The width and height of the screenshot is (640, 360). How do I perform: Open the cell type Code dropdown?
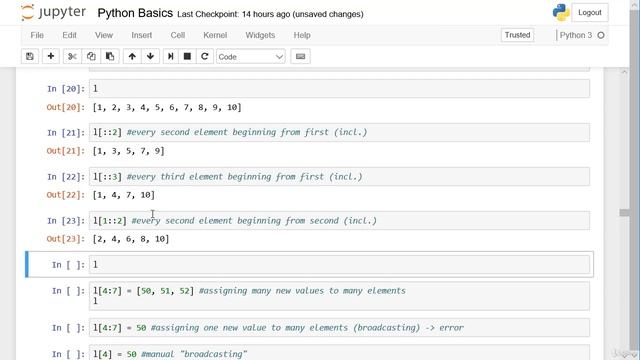(251, 56)
